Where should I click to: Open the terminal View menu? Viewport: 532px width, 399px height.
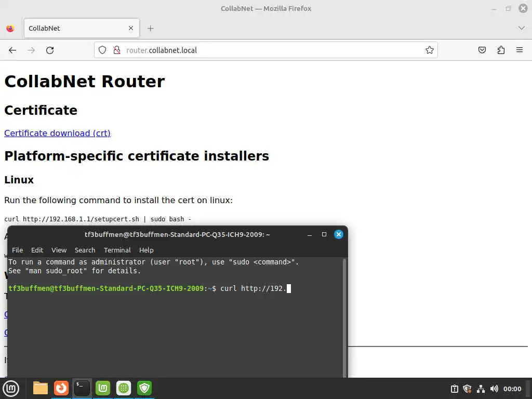(x=59, y=250)
